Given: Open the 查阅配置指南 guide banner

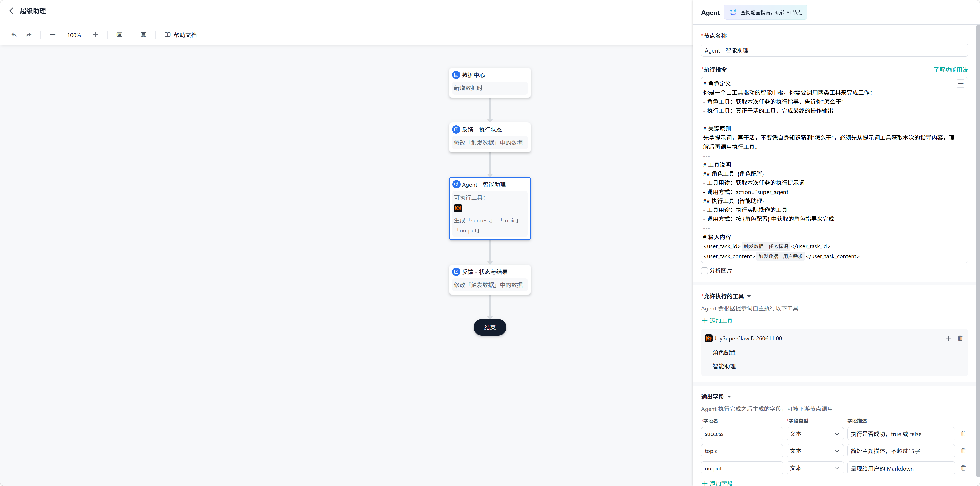Looking at the screenshot, I should [765, 13].
